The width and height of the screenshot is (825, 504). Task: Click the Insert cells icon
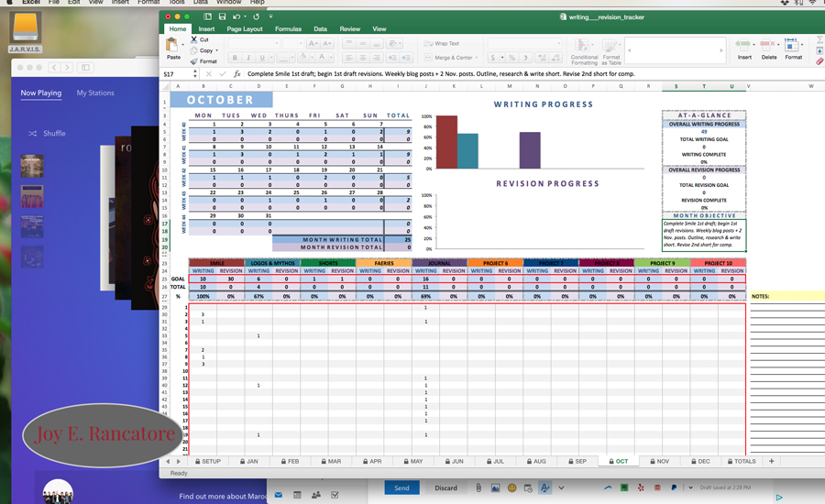pyautogui.click(x=742, y=45)
